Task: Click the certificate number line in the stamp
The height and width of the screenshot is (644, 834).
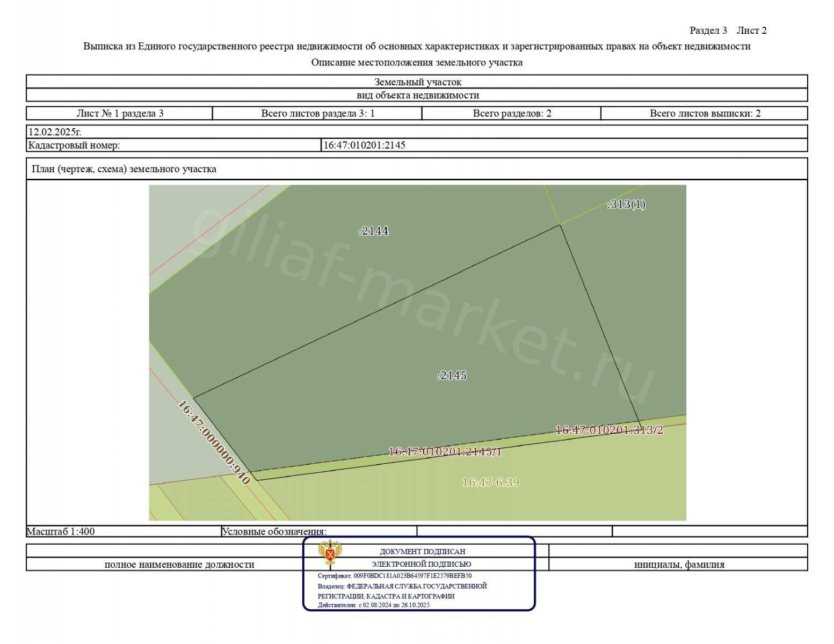Action: tap(395, 576)
